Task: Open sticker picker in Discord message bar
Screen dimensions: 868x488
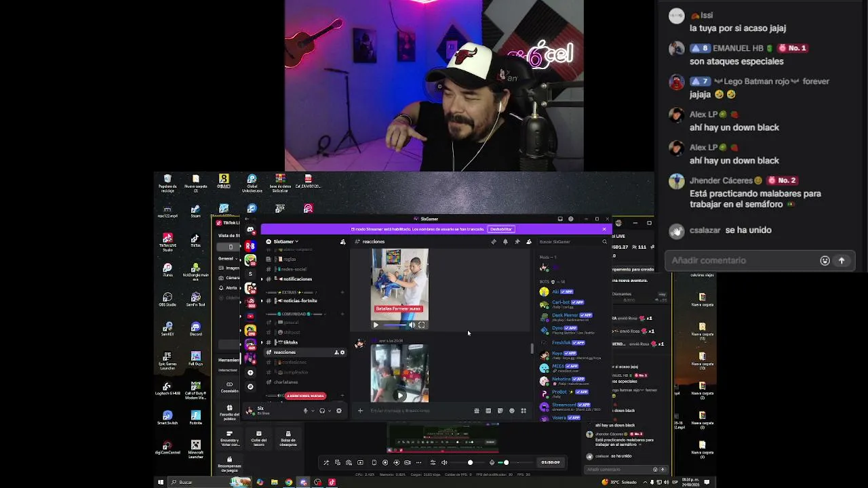Action: 500,411
